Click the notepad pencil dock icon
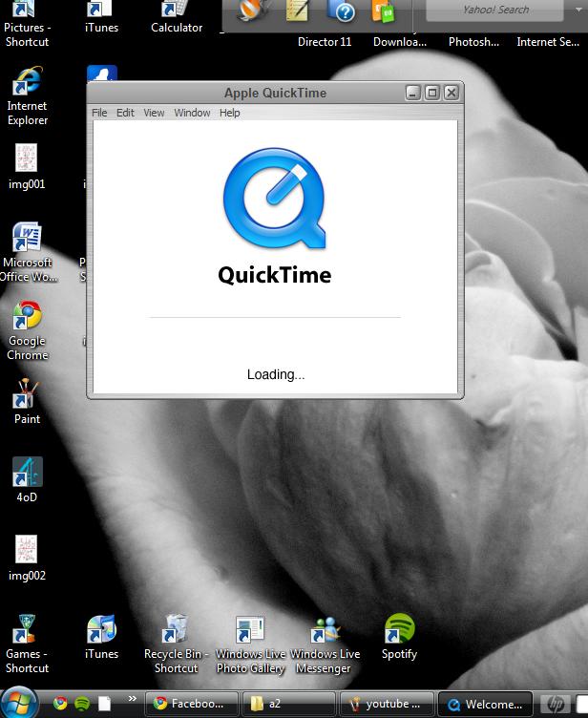This screenshot has height=718, width=588. click(297, 11)
